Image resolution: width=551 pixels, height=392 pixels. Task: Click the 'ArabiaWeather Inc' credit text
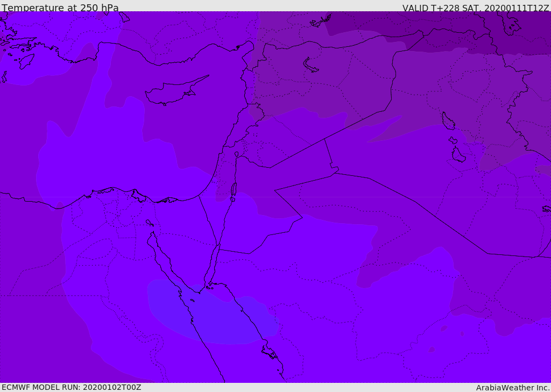[x=512, y=388]
